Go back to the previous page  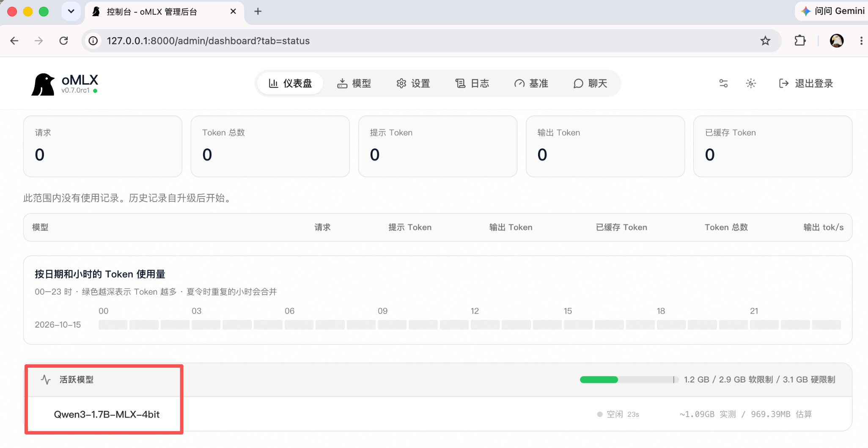click(x=14, y=41)
